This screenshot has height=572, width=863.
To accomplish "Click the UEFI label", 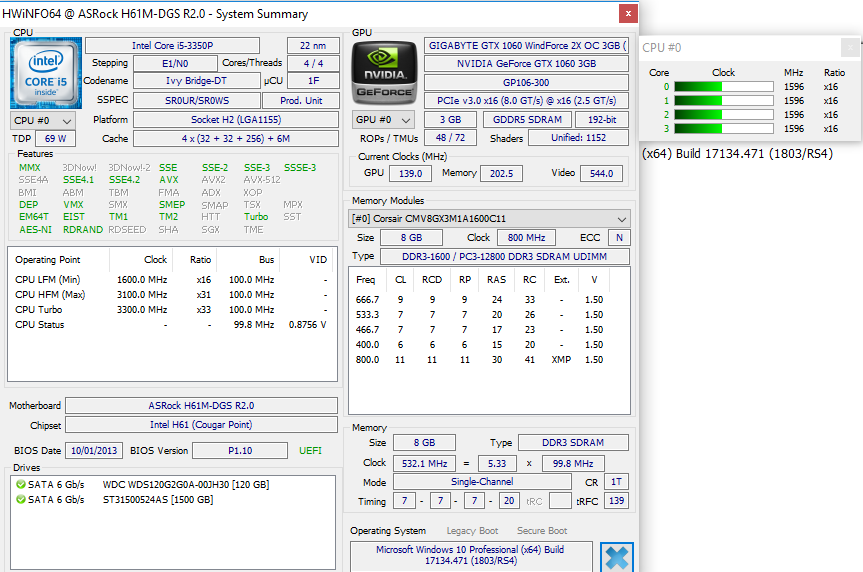I will [310, 450].
